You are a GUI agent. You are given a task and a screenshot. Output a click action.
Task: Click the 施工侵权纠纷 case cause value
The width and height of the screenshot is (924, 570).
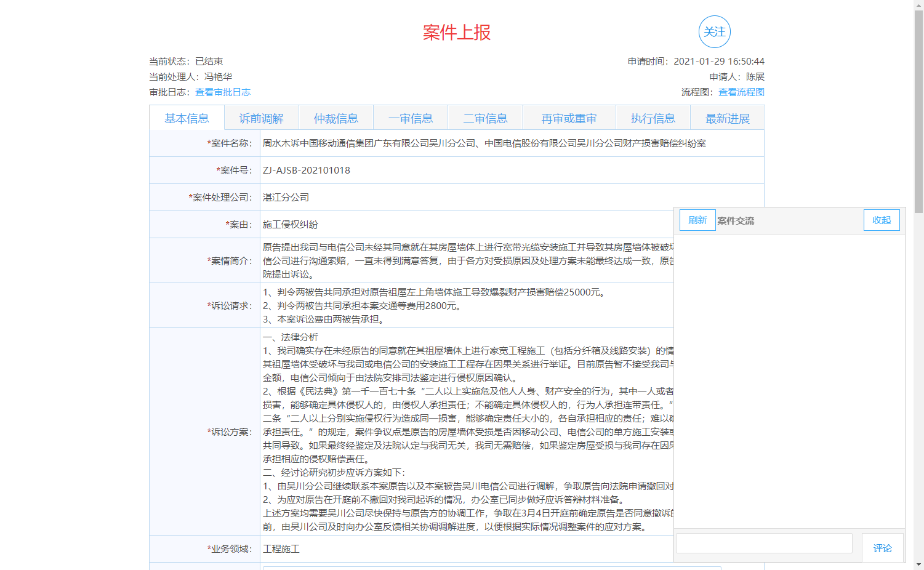[x=290, y=225]
